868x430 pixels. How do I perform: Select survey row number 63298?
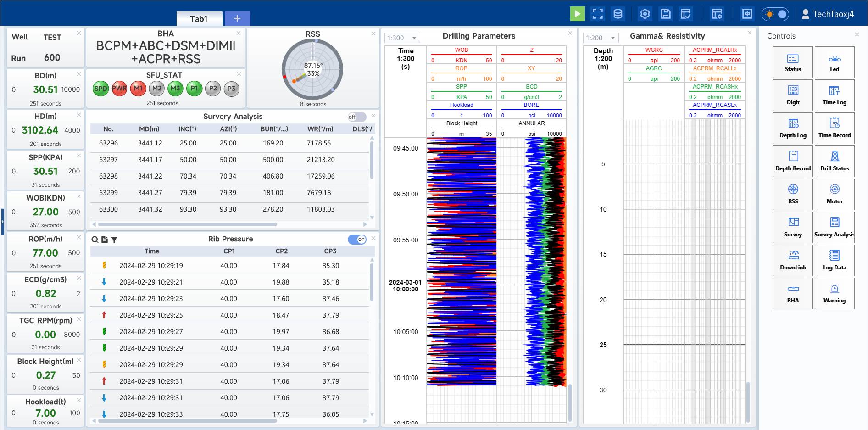229,176
